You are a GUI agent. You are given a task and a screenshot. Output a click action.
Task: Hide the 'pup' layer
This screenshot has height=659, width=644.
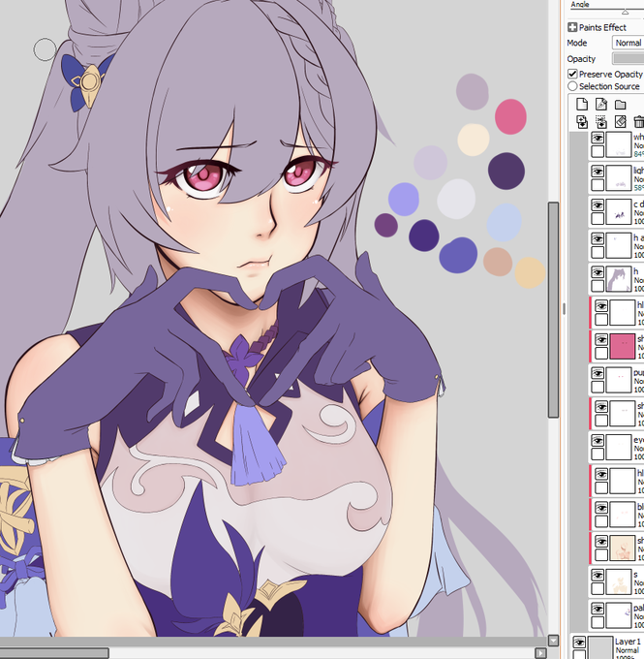598,373
